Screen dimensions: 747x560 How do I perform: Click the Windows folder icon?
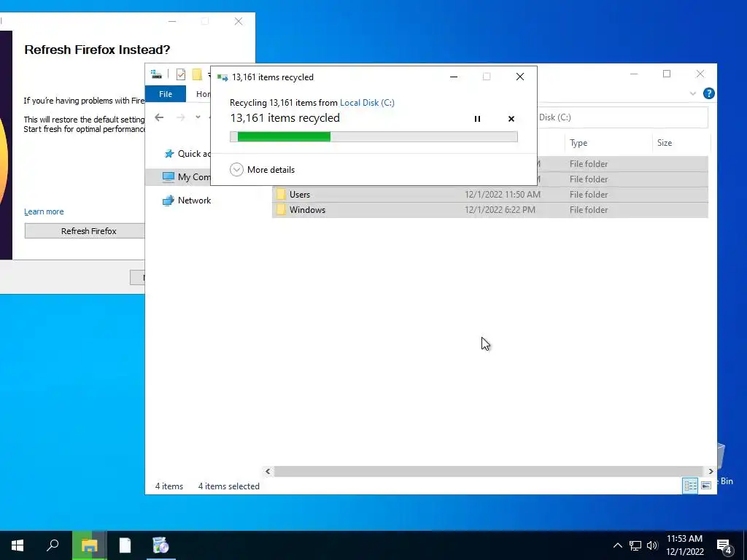point(281,209)
